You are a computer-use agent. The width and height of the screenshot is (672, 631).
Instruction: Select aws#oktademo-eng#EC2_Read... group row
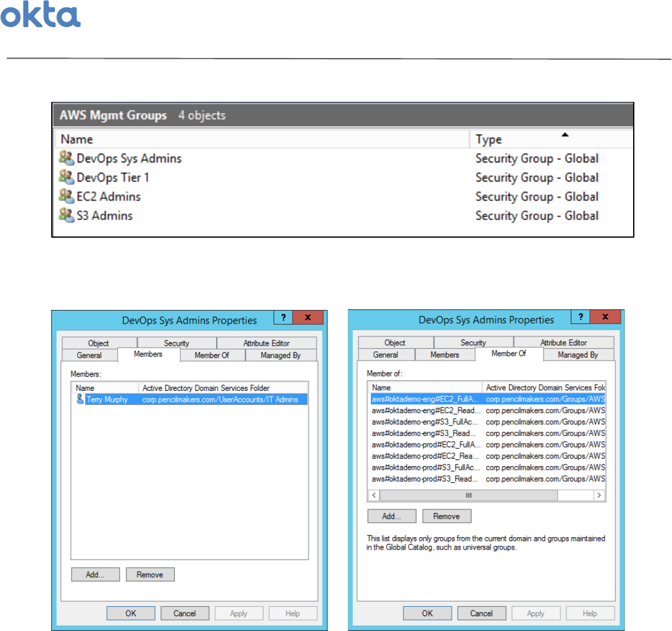pyautogui.click(x=487, y=411)
